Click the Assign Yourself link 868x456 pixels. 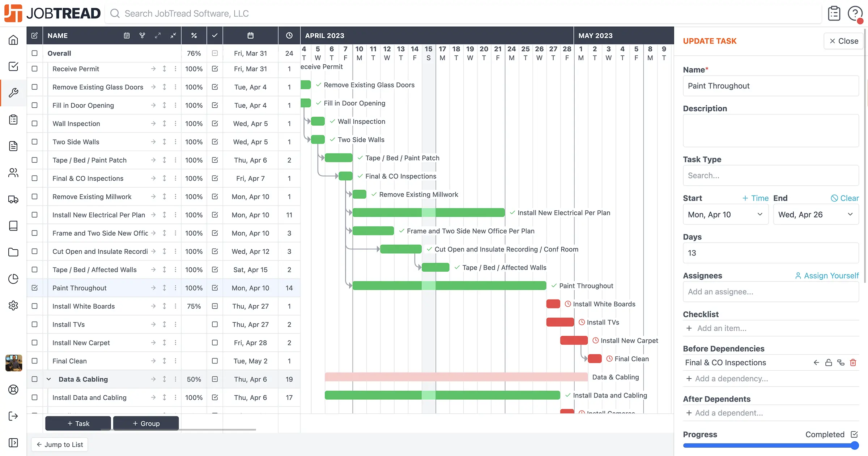[x=827, y=276]
